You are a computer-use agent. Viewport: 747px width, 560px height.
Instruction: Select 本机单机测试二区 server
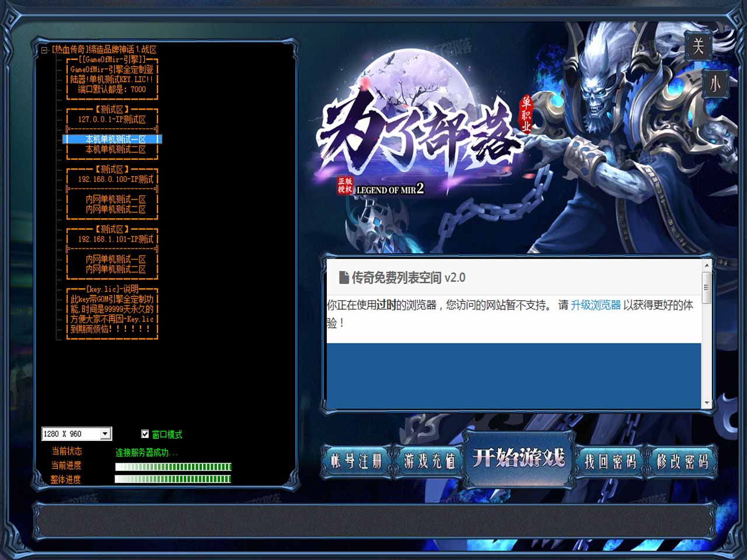(115, 150)
